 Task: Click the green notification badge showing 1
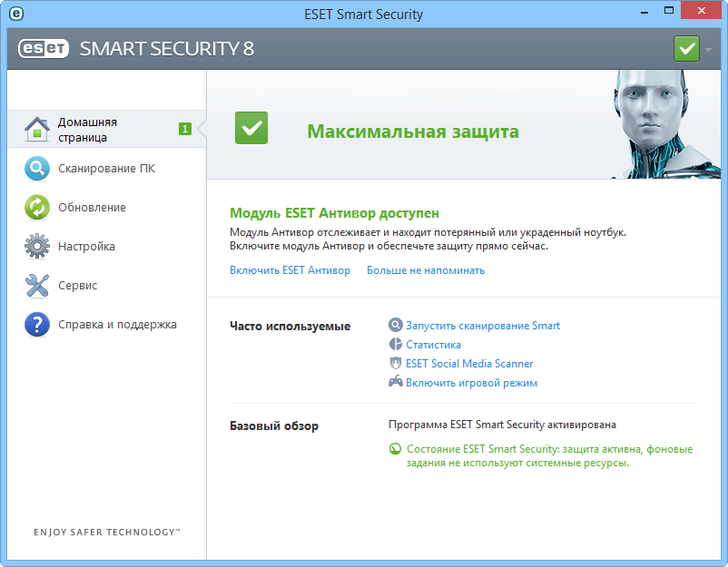184,129
